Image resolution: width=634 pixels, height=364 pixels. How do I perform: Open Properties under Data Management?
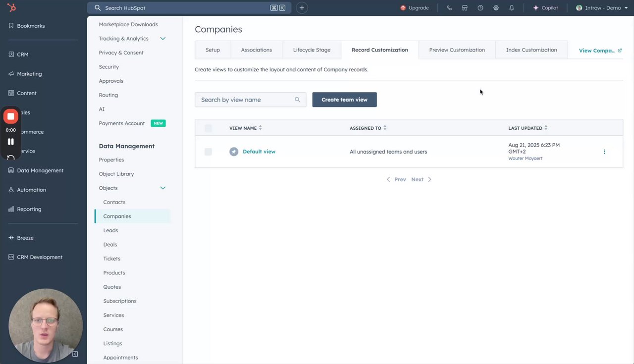pos(111,160)
